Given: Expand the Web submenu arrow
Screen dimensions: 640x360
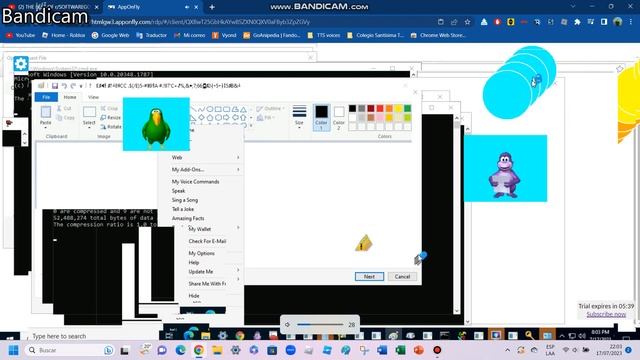Looking at the screenshot, I should (238, 158).
